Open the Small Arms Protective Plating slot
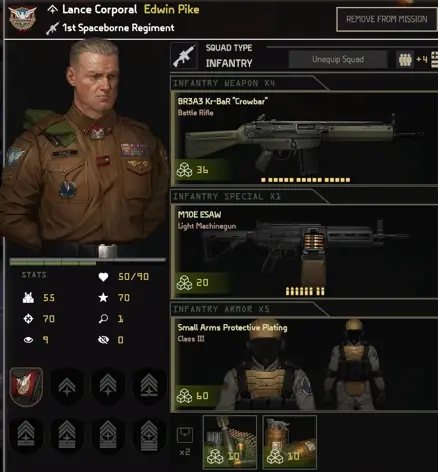 pos(304,364)
